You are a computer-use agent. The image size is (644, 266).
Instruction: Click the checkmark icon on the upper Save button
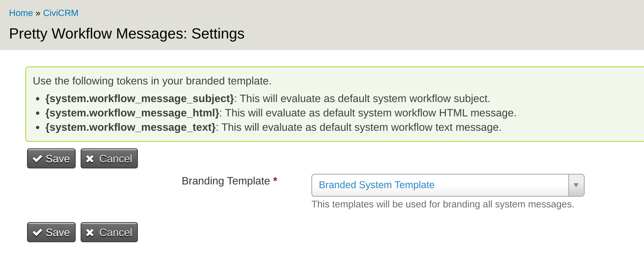click(x=38, y=159)
